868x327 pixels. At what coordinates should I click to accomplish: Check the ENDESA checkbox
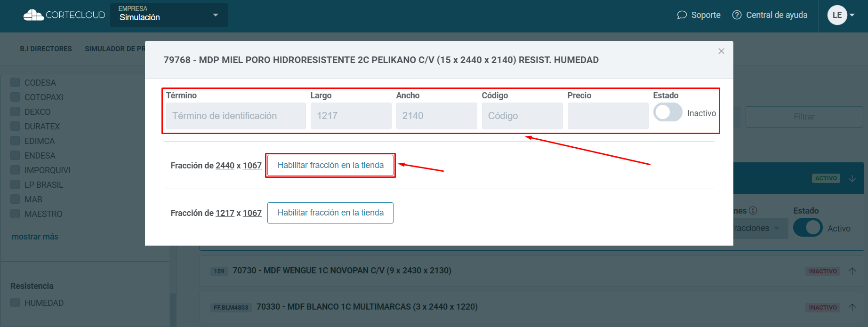click(15, 156)
